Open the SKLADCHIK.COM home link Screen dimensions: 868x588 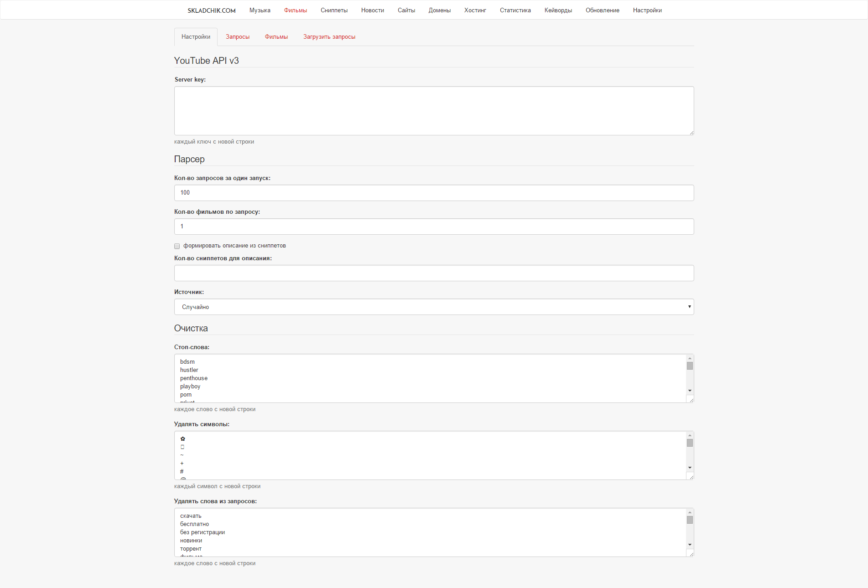point(211,10)
